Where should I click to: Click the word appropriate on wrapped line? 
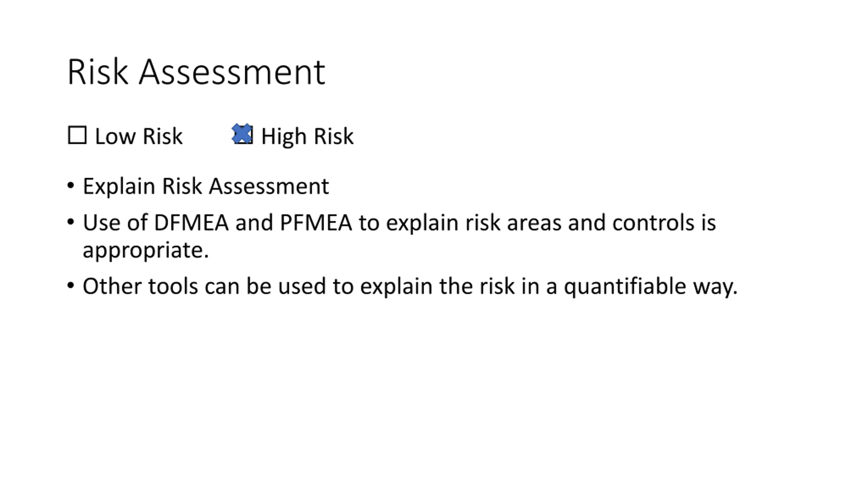pyautogui.click(x=146, y=251)
